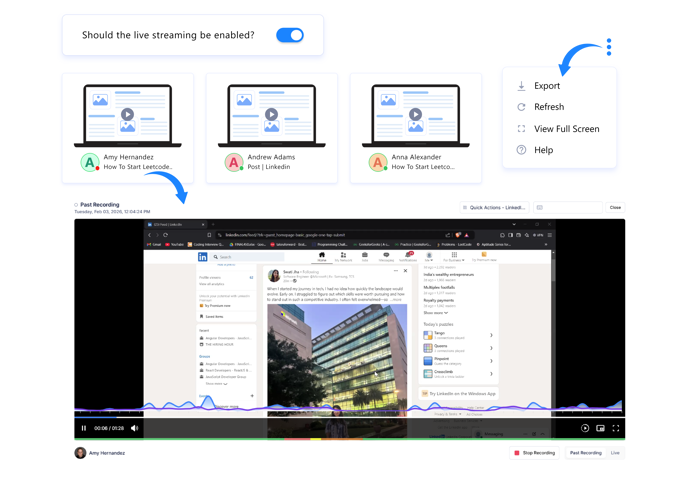Toggle the live streaming enabled switch
Screen dimensions: 700x488
point(290,35)
